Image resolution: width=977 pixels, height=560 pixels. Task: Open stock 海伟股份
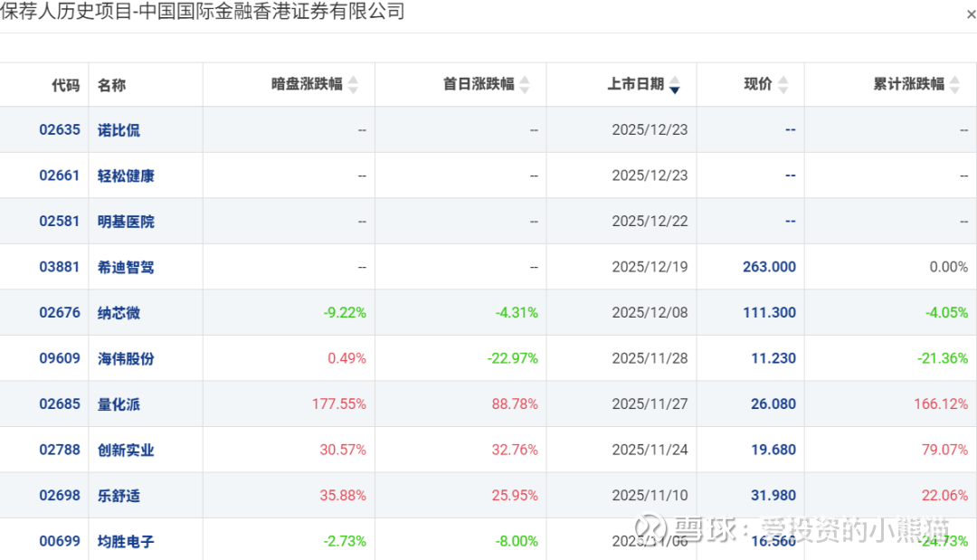tap(126, 359)
